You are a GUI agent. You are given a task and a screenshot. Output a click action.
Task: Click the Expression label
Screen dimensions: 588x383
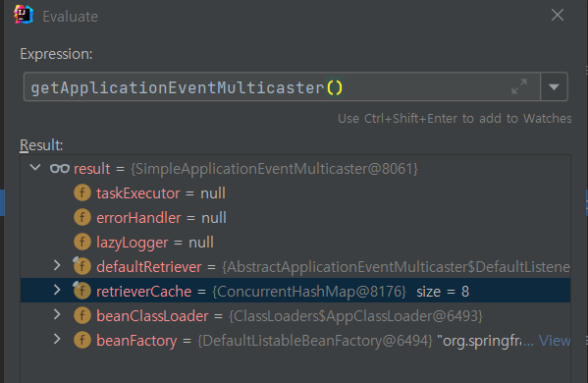coord(56,54)
